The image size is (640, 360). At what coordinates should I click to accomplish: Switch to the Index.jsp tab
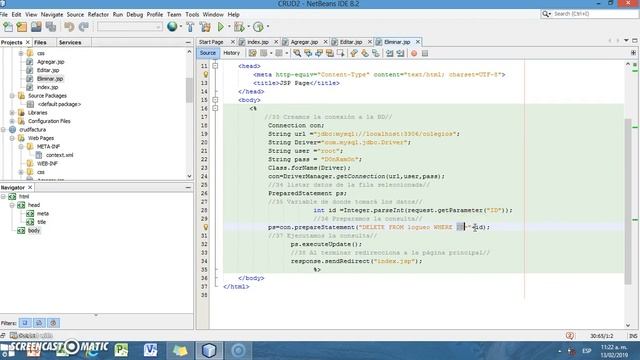point(258,42)
